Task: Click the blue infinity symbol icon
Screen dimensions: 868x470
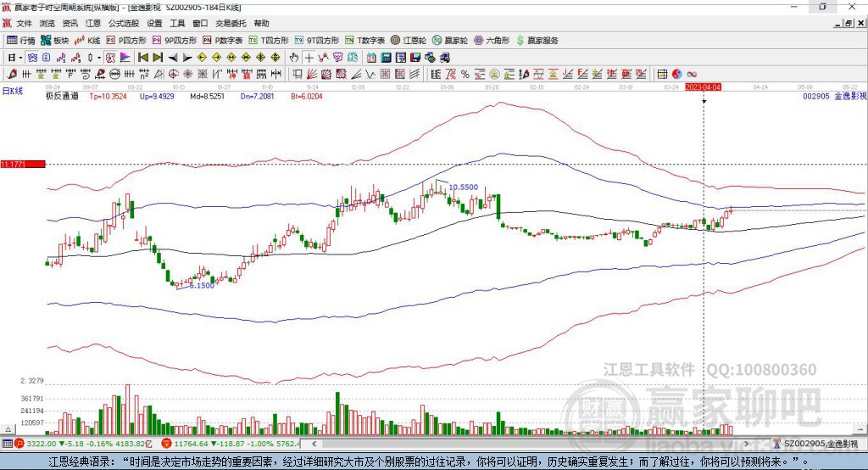Action: (692, 74)
